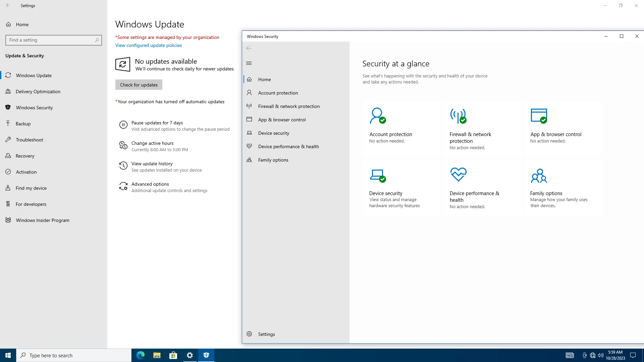Click Check for updates button
644x362 pixels.
coord(139,85)
